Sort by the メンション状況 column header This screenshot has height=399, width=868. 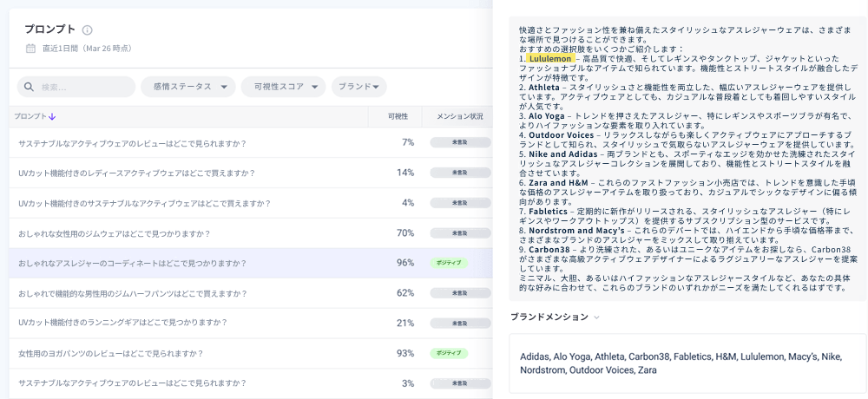click(x=460, y=117)
